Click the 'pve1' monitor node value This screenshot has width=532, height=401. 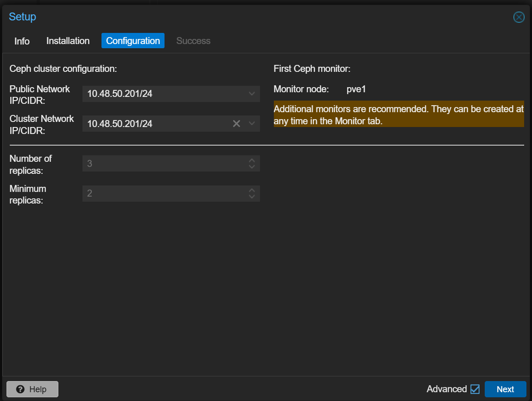tap(356, 89)
